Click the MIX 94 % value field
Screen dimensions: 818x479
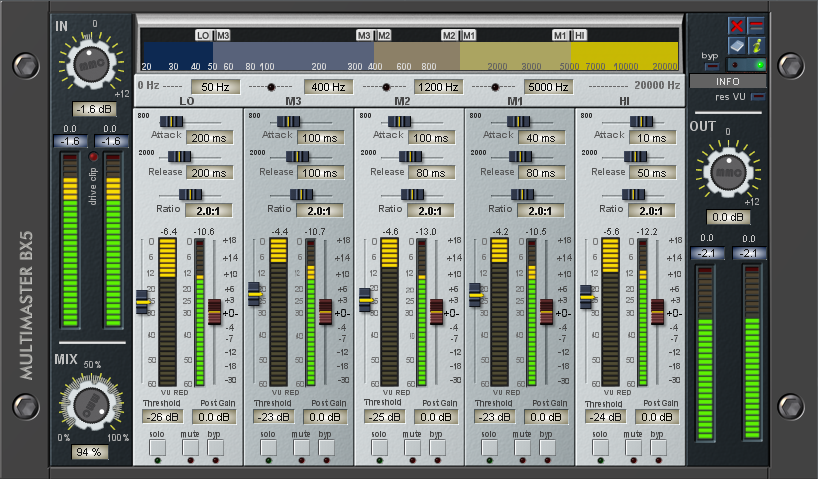pyautogui.click(x=89, y=452)
